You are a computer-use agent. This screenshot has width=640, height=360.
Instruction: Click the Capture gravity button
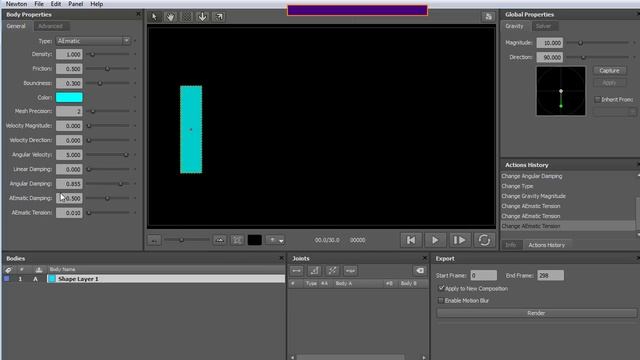[x=609, y=71]
